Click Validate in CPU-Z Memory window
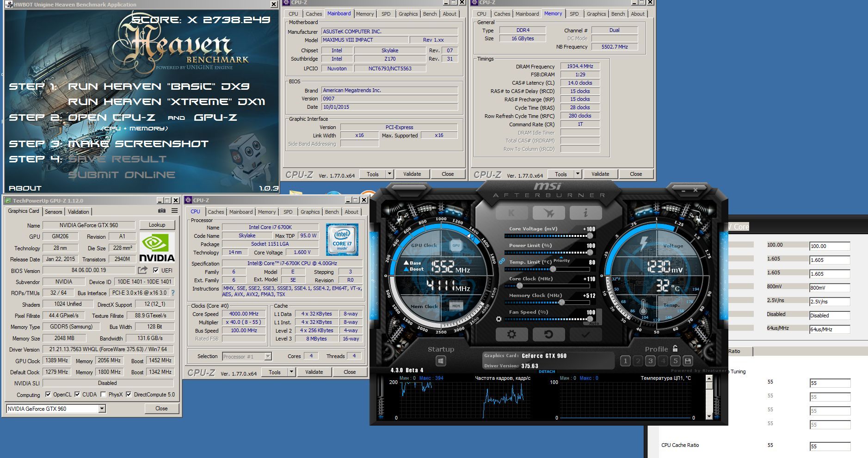Image resolution: width=868 pixels, height=458 pixels. pos(600,174)
